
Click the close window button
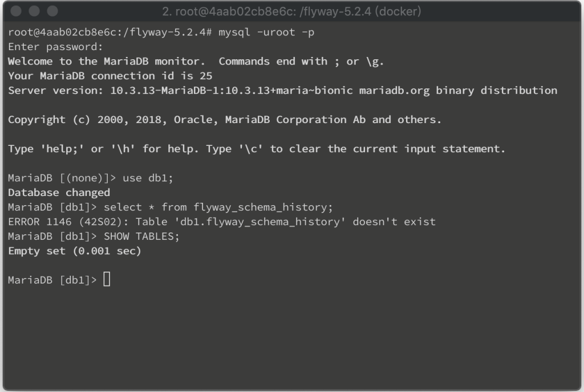16,11
